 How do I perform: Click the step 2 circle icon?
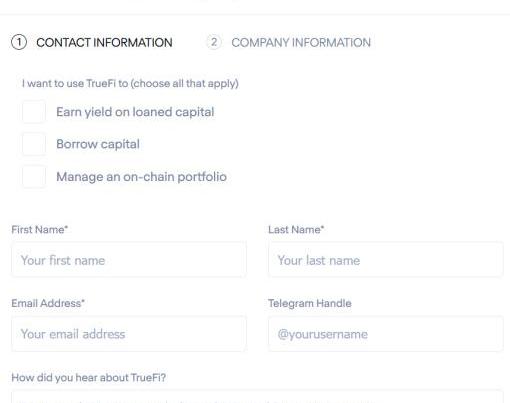tap(214, 42)
